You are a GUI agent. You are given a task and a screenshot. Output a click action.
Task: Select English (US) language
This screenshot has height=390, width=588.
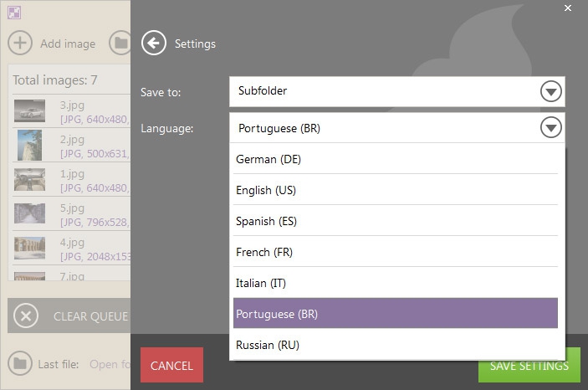[x=395, y=190]
